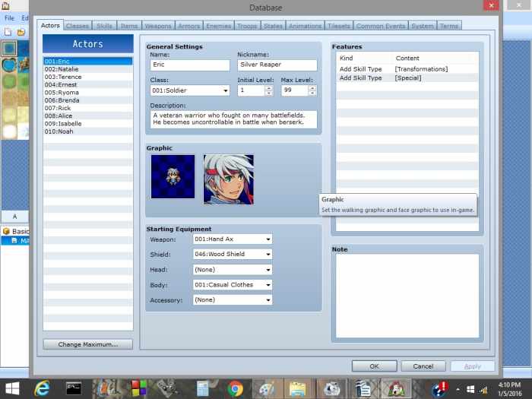This screenshot has height=399, width=532.
Task: Open the Class dropdown showing 001:Soldier
Action: pyautogui.click(x=190, y=90)
